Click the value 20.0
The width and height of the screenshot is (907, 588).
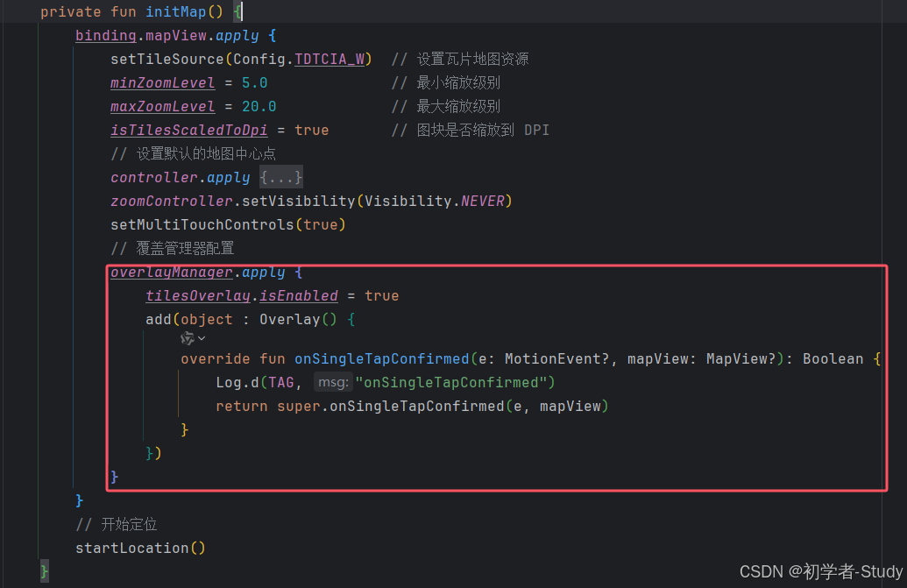coord(259,106)
